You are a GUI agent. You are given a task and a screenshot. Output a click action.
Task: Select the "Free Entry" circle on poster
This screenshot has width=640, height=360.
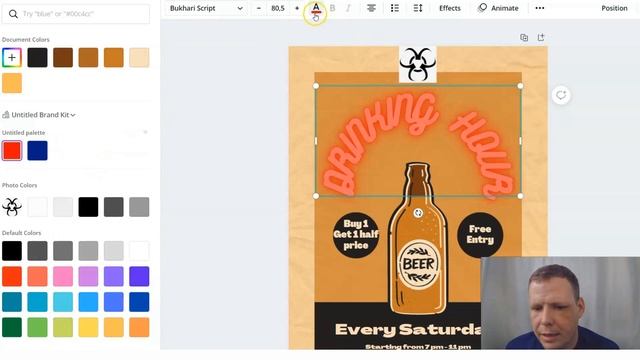point(480,235)
